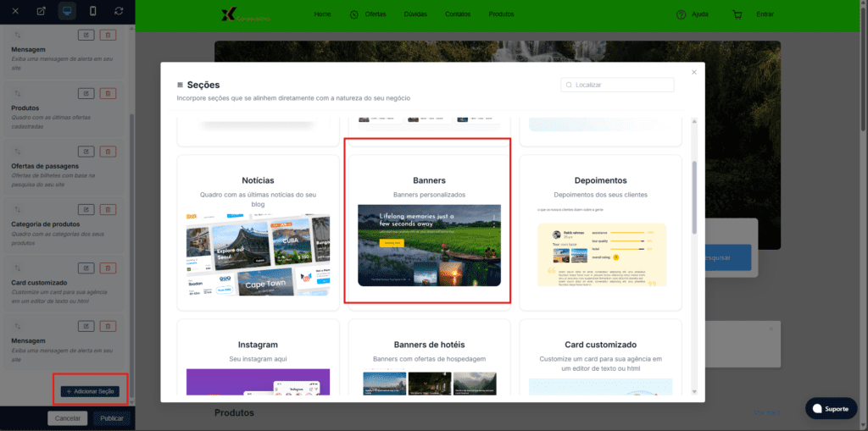Click text 'Categoria de produtos' in sidebar

(x=46, y=224)
